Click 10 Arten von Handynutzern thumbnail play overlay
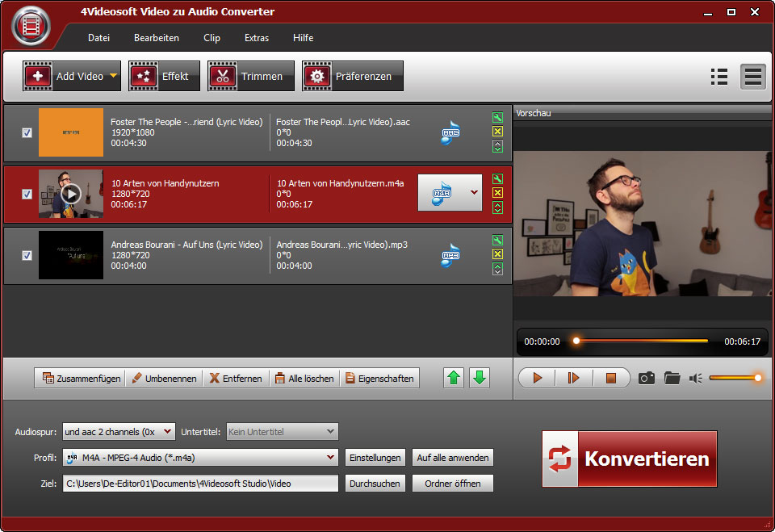 [x=71, y=194]
